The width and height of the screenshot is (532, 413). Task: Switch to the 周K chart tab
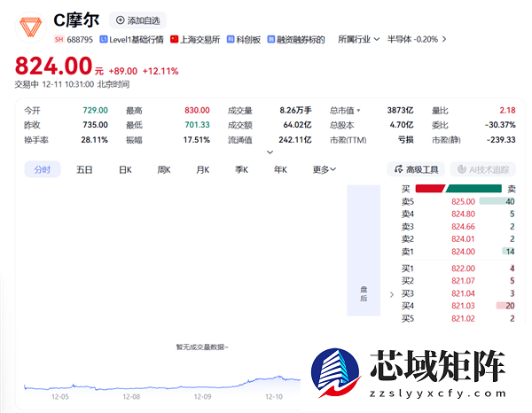point(164,169)
